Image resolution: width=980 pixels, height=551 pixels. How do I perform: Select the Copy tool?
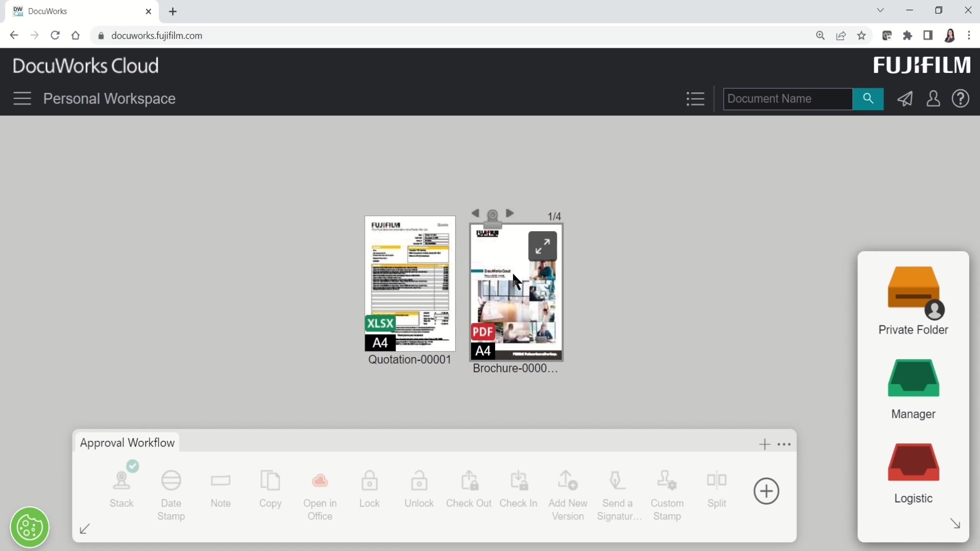tap(270, 490)
